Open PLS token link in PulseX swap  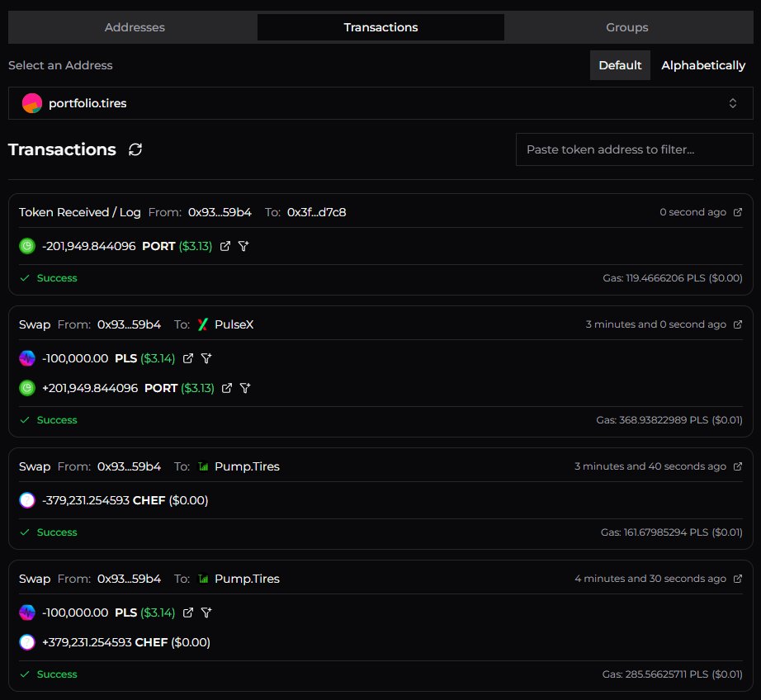[x=188, y=358]
